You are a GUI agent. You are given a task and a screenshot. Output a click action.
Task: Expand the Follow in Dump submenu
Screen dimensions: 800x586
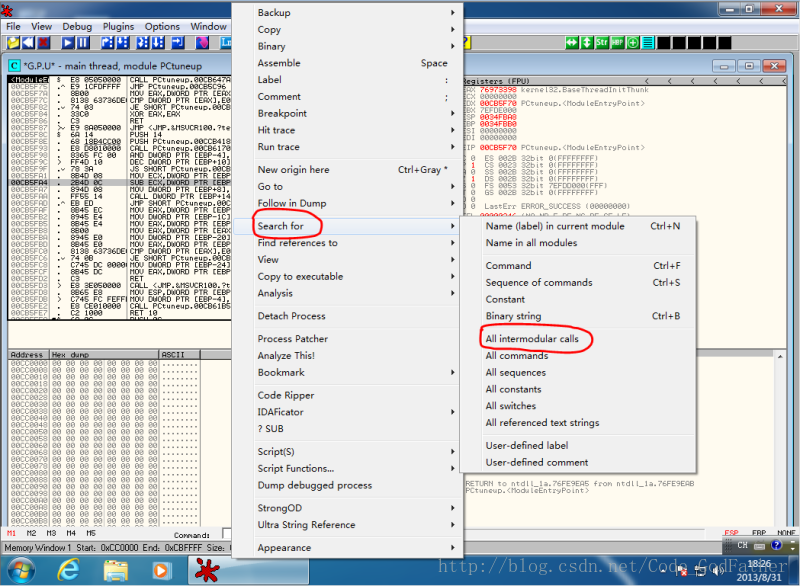(347, 203)
